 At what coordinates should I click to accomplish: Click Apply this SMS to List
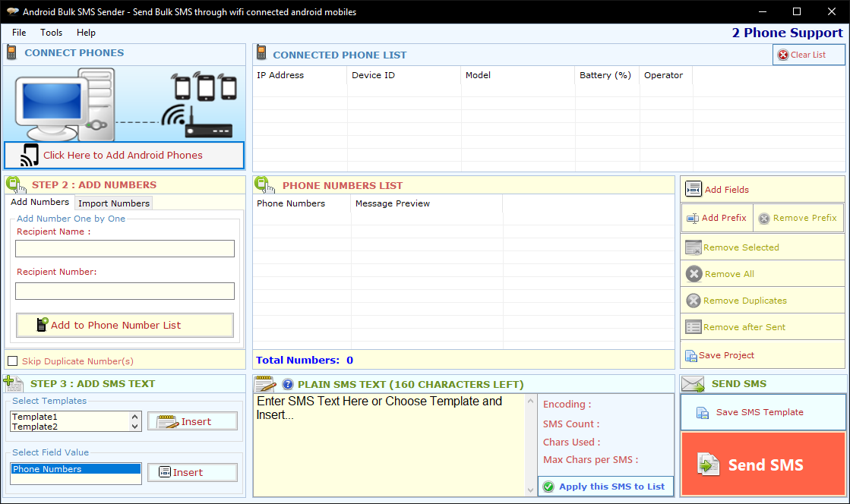click(605, 487)
